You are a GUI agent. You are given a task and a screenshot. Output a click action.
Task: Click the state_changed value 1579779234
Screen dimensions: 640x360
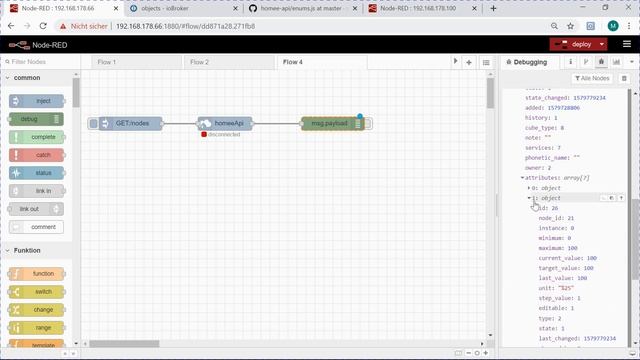589,98
